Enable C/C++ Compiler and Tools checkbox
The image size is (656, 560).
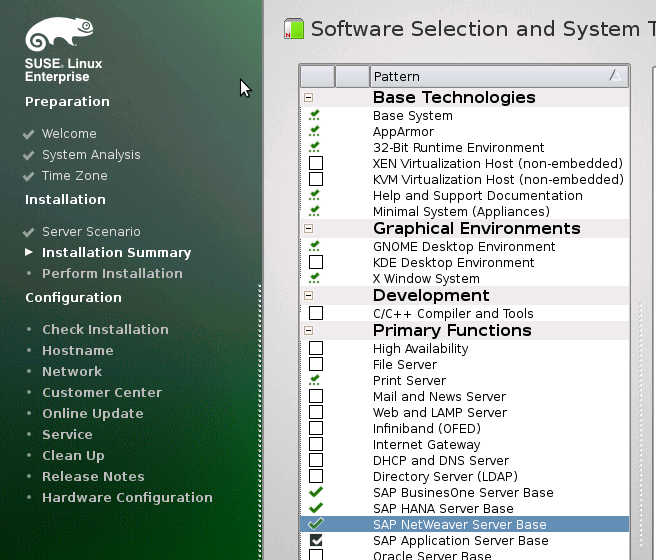(316, 313)
